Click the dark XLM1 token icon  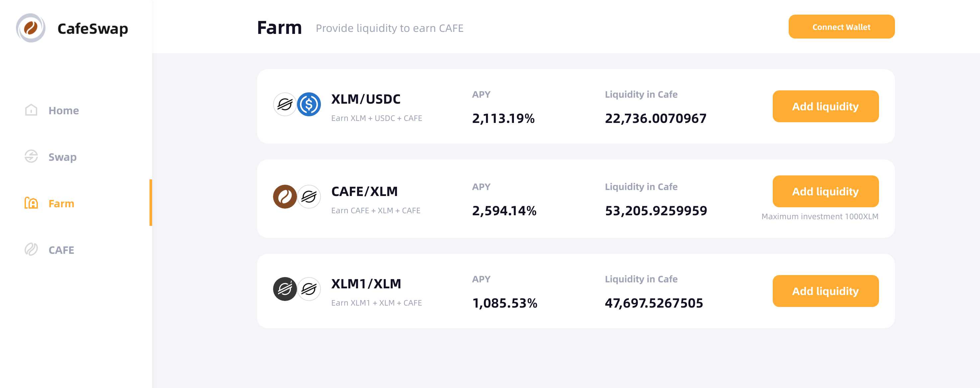(285, 289)
